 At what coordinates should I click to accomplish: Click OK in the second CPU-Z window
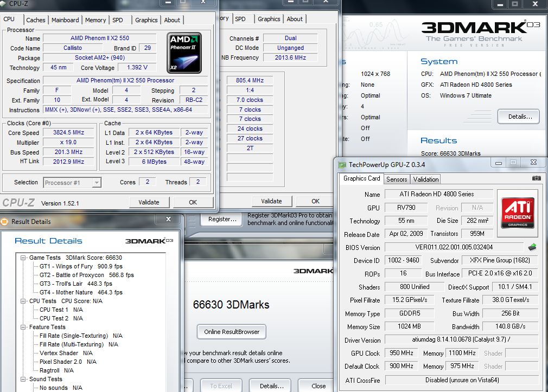pos(315,201)
